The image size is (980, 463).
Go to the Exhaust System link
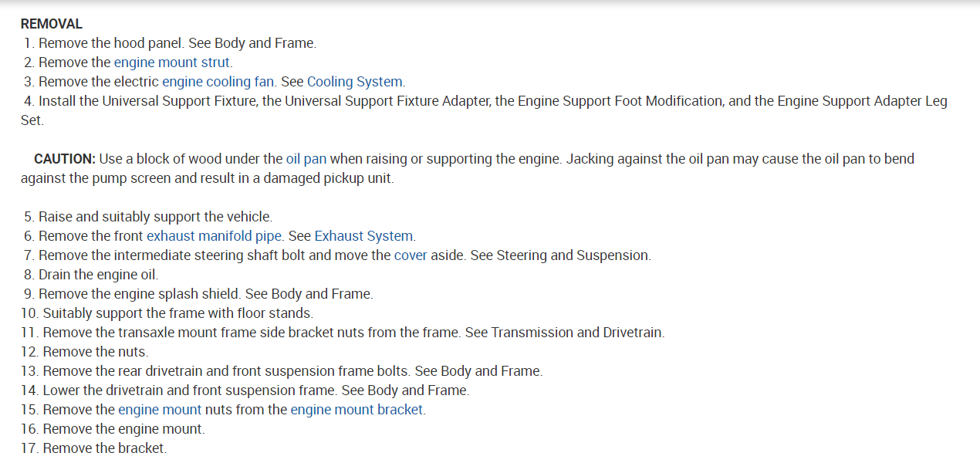(363, 236)
